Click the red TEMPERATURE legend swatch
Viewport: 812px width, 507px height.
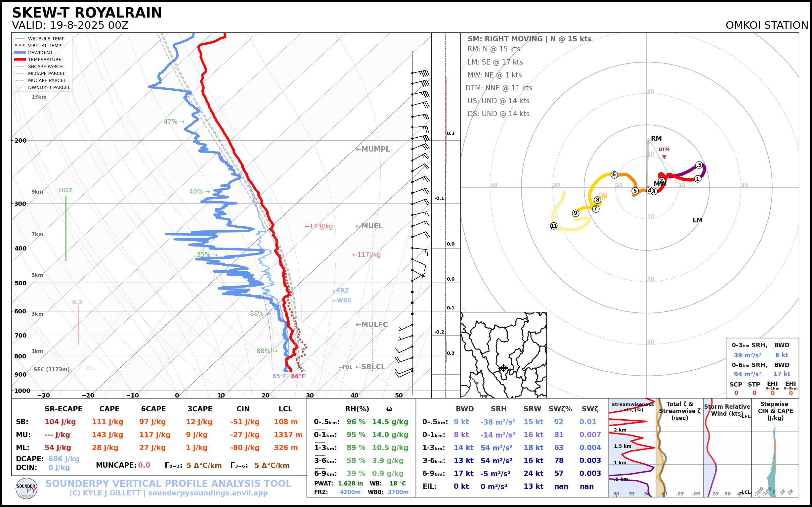coord(20,60)
